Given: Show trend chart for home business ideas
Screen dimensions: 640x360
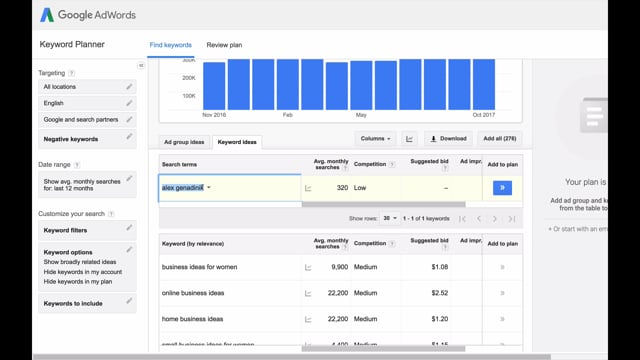Looking at the screenshot, I should pyautogui.click(x=308, y=320).
